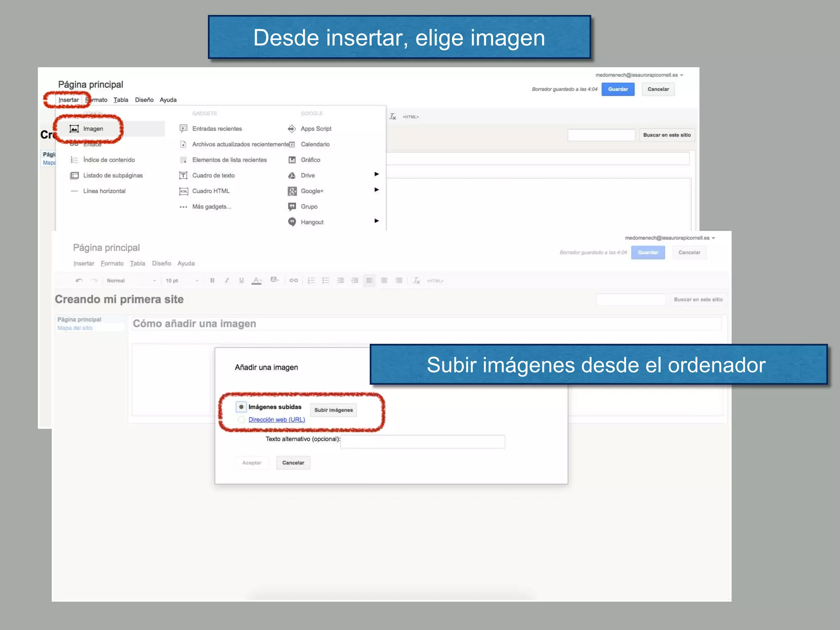The image size is (840, 630).
Task: Click the Subir imágenes button
Action: point(333,410)
